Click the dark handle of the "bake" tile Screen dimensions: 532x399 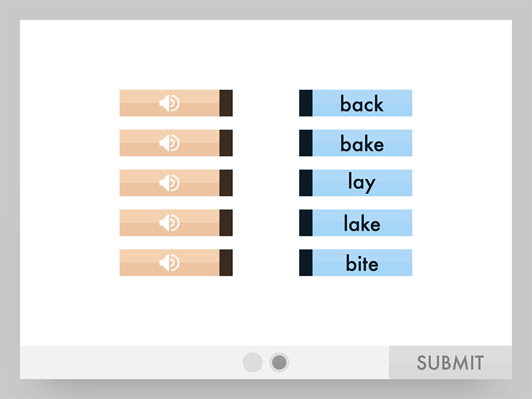[x=305, y=143]
